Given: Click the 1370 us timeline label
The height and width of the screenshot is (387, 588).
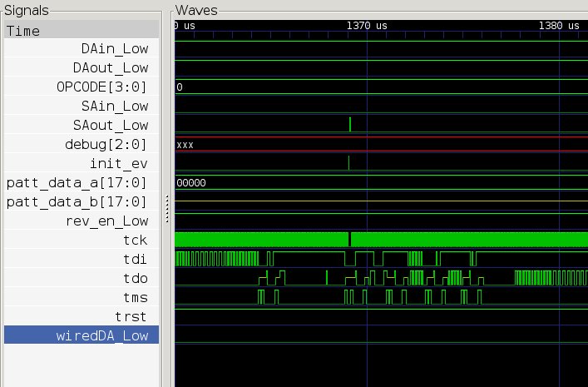Looking at the screenshot, I should point(367,26).
